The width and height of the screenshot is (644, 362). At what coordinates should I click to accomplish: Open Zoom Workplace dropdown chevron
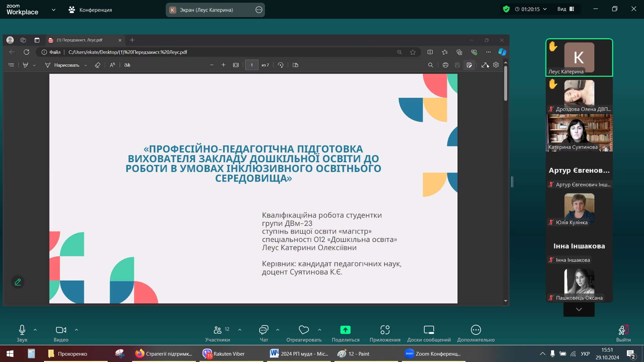point(54,10)
